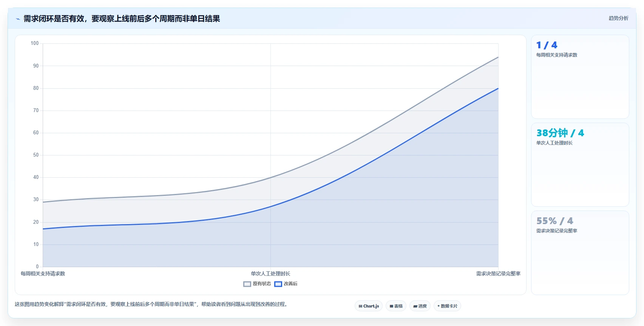
Task: Click the 需求决策记录完整率 x-axis label
Action: 498,274
